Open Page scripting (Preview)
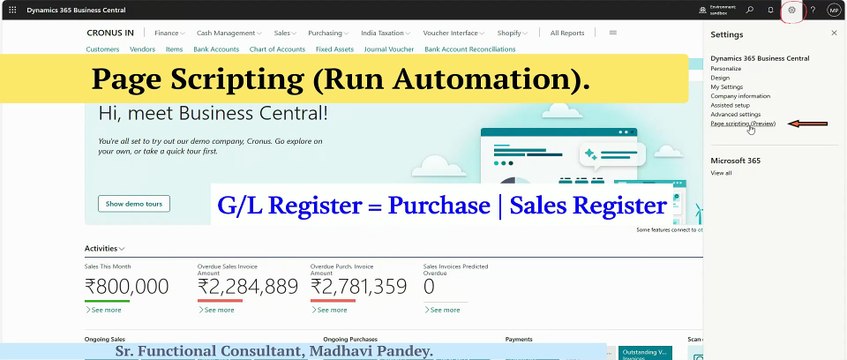The height and width of the screenshot is (360, 847). click(743, 124)
